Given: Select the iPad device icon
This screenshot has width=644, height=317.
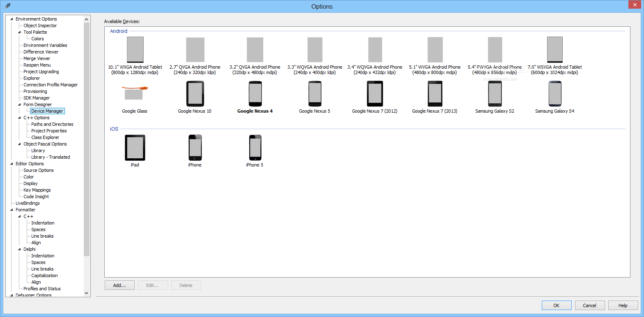Looking at the screenshot, I should pos(135,148).
